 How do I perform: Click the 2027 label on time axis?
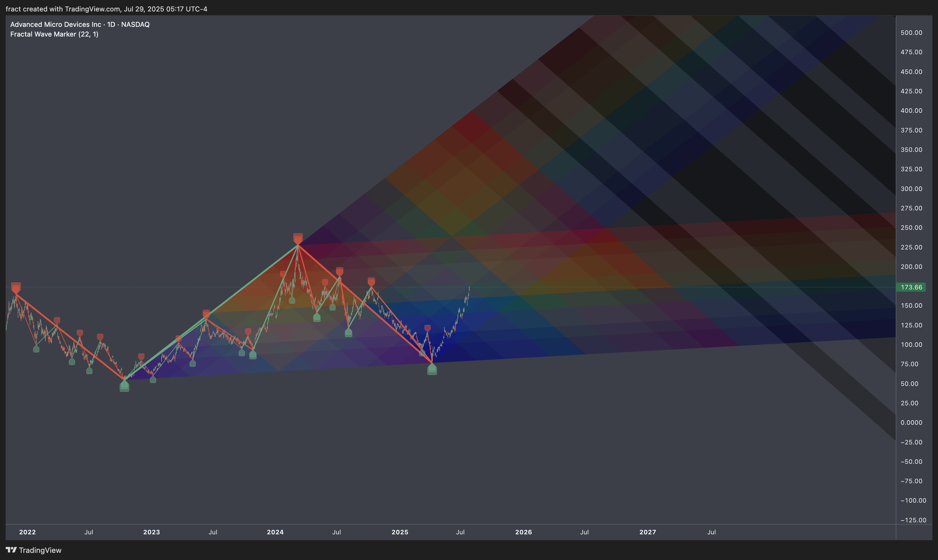[x=648, y=532]
